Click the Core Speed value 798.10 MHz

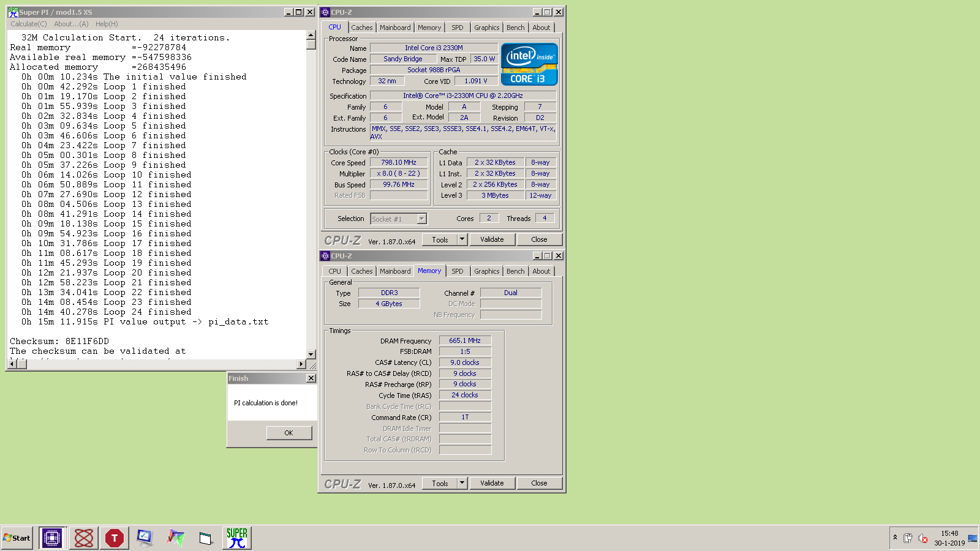coord(399,163)
